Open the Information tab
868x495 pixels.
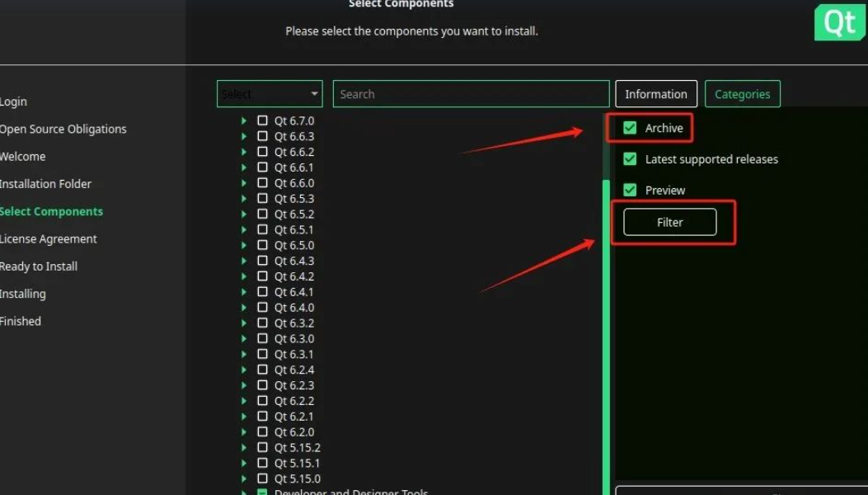tap(656, 94)
